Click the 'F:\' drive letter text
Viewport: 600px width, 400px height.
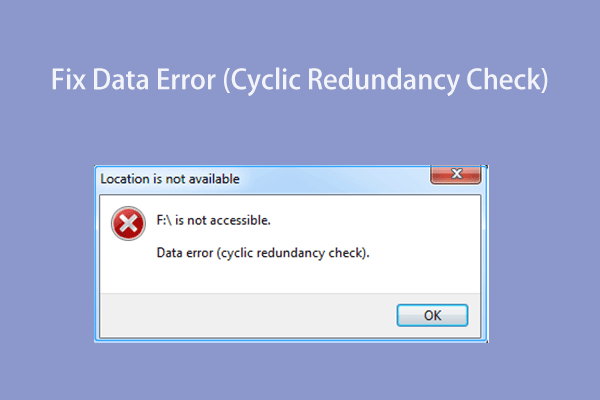click(x=165, y=220)
